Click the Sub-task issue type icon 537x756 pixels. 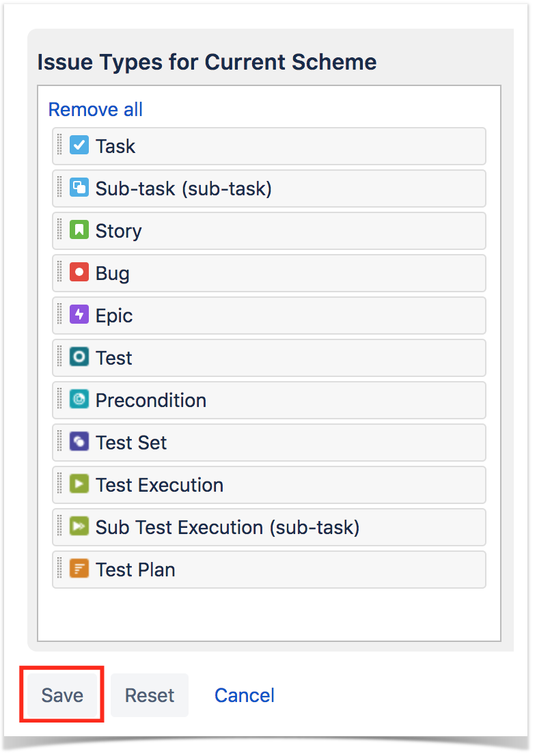[79, 188]
